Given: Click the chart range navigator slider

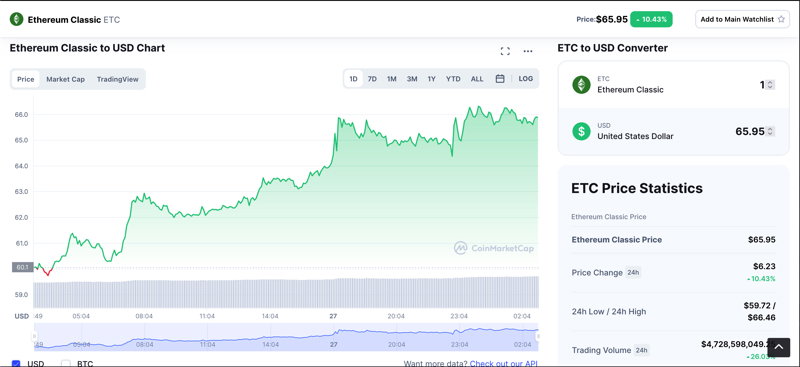Looking at the screenshot, I should pyautogui.click(x=286, y=336).
